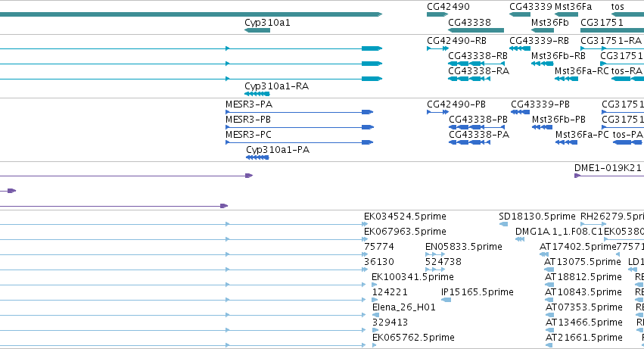Screen dimensions: 644x349
Task: Select the IP15165.5prime EST label
Action: tap(478, 293)
